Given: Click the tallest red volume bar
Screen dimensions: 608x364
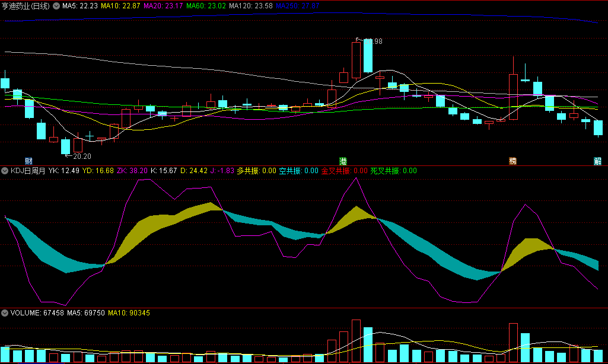Looking at the screenshot, I should pos(356,341).
